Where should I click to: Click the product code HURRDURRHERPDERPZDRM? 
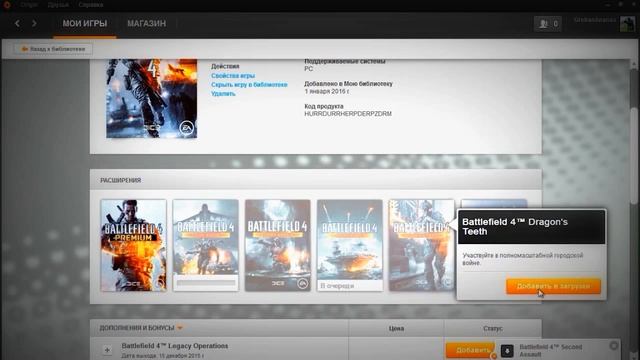point(348,114)
